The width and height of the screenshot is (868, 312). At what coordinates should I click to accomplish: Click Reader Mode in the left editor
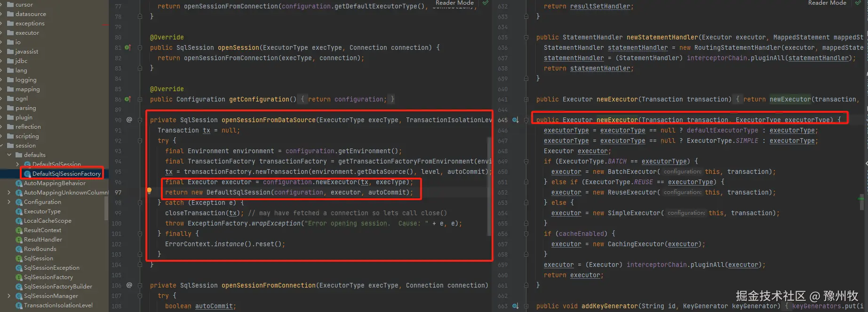coord(454,3)
